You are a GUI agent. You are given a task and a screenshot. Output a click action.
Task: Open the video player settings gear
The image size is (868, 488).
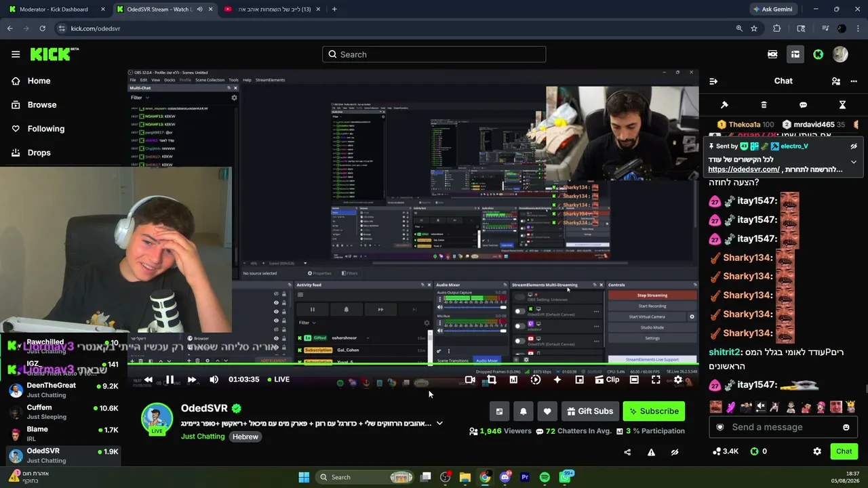677,380
